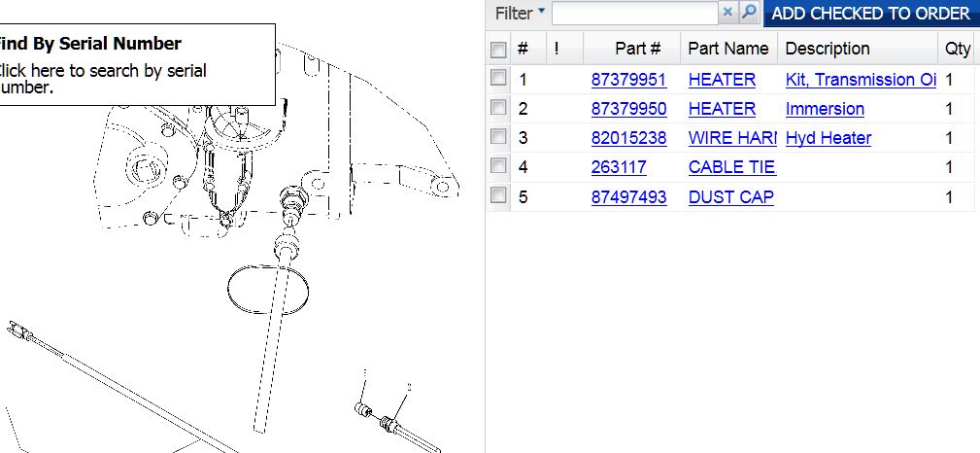The image size is (980, 453).
Task: Click part number 263117 link
Action: (x=619, y=167)
